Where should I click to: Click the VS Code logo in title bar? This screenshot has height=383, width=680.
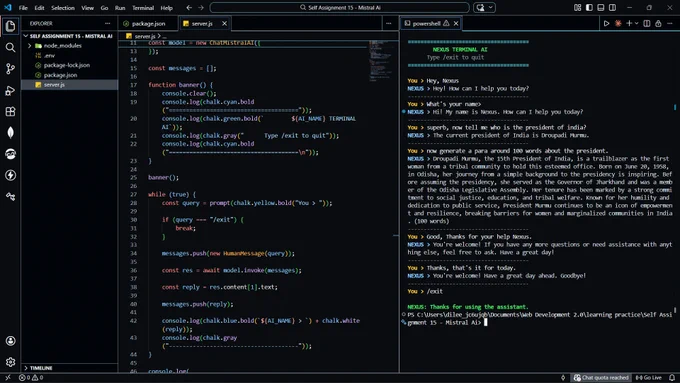[x=8, y=7]
